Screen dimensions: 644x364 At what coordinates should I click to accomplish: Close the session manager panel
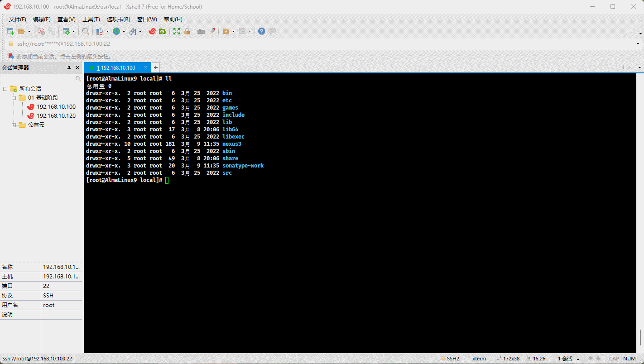pos(77,67)
